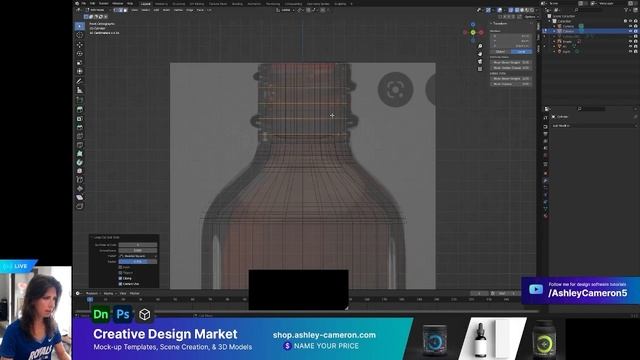The height and width of the screenshot is (360, 640).
Task: Toggle the Flipped checkbox in Loop Cut panel
Action: pos(120,273)
